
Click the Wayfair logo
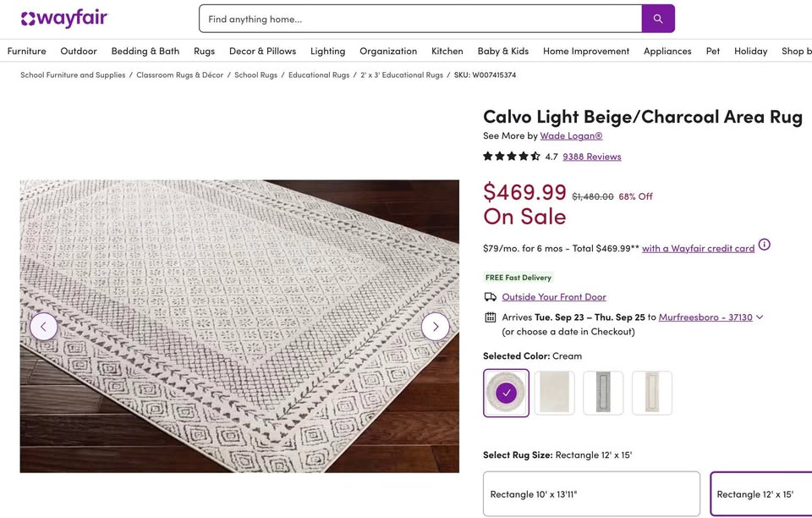click(64, 19)
